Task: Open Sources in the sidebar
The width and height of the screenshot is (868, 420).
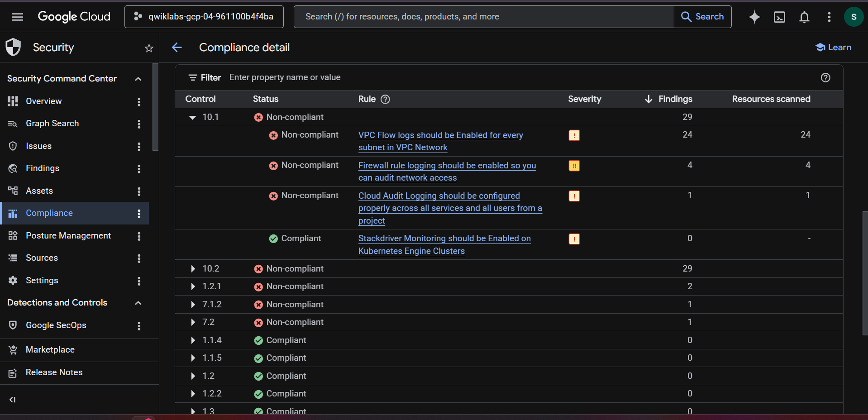Action: tap(42, 258)
